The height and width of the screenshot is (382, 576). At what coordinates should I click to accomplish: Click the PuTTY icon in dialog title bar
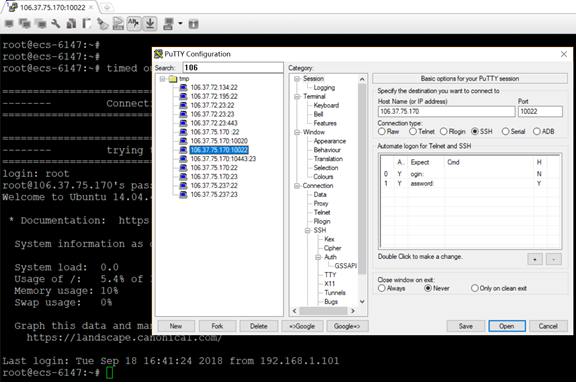pyautogui.click(x=158, y=54)
